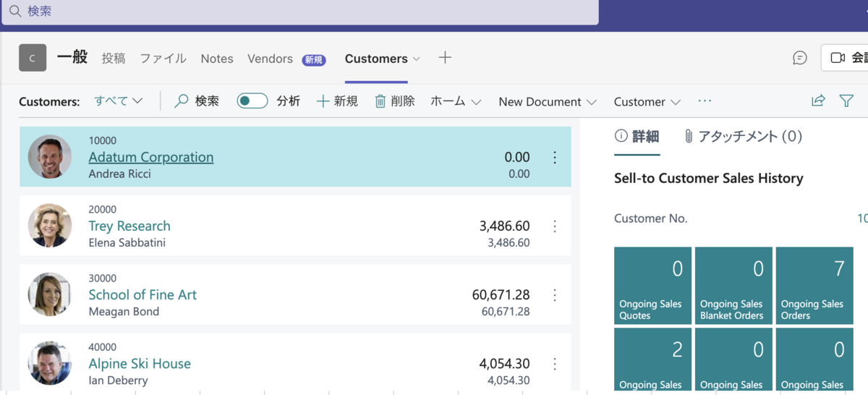868x395 pixels.
Task: Click the 新規 badge next to Vendors
Action: point(313,60)
